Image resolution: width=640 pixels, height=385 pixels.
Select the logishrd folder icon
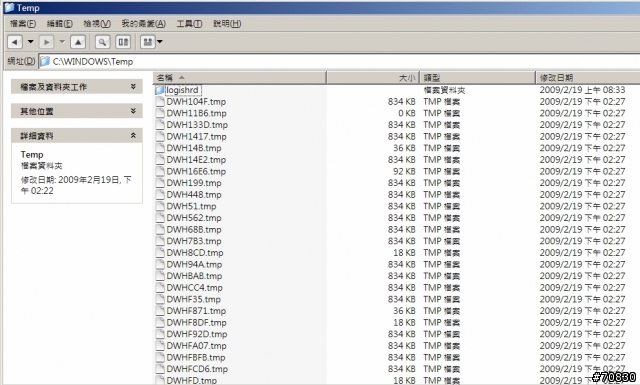click(160, 90)
